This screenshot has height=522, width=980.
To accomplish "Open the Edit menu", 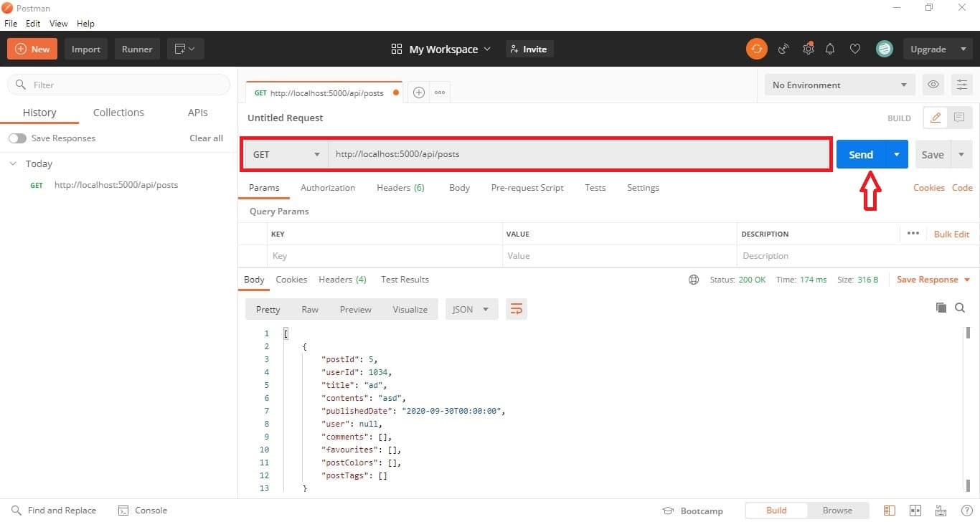I will pos(33,24).
